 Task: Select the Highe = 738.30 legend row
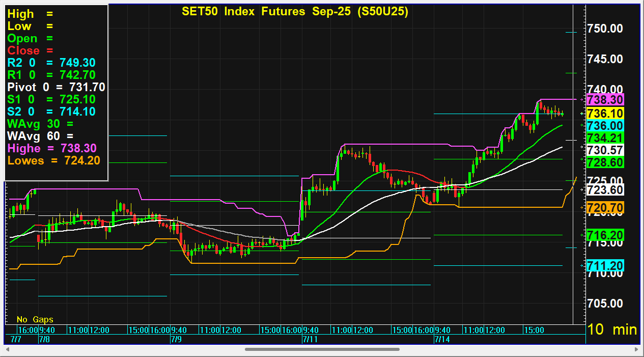pos(52,148)
